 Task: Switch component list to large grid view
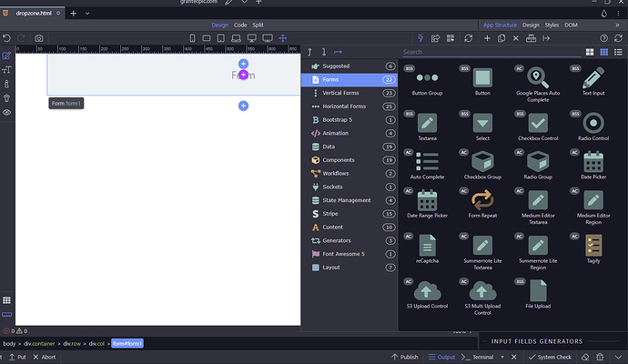pyautogui.click(x=590, y=52)
